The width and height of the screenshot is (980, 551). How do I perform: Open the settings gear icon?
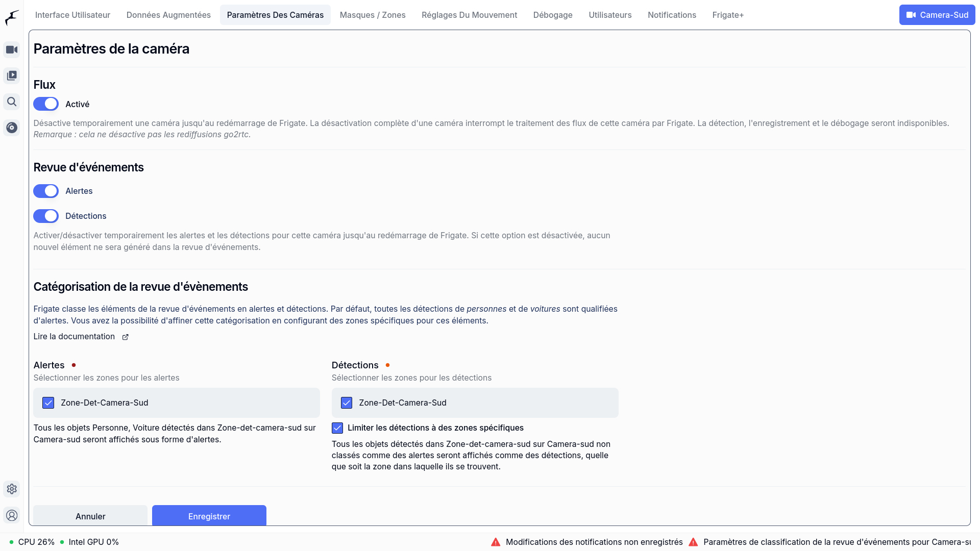12,489
